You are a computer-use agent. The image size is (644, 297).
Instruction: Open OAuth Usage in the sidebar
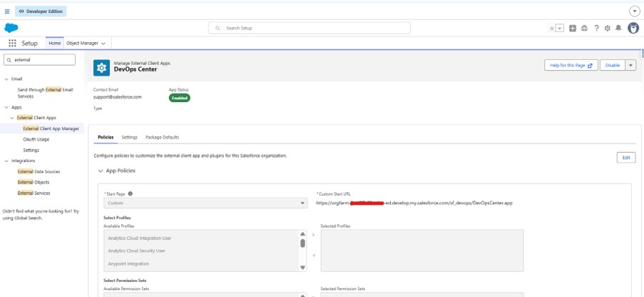point(36,139)
